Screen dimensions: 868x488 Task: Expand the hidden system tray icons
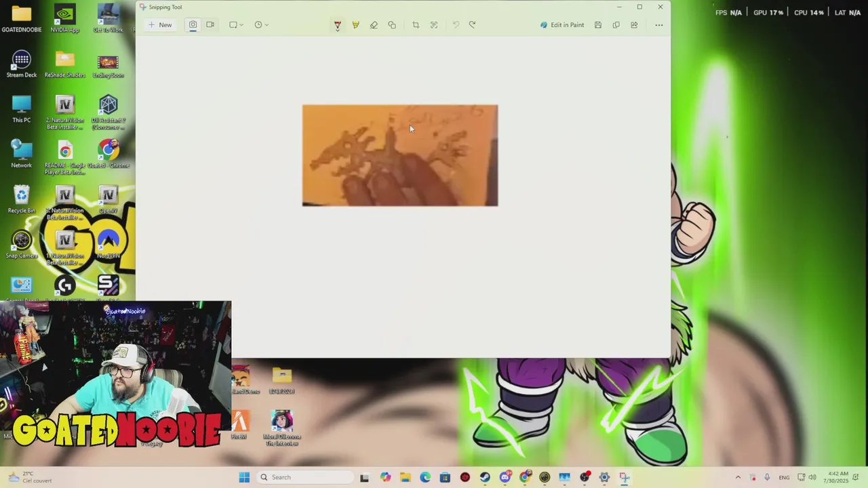(738, 477)
